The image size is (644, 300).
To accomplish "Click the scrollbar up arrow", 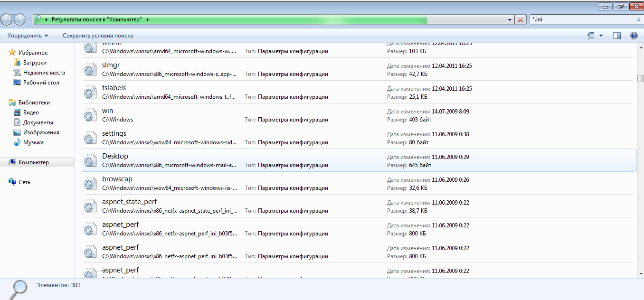I will tap(640, 47).
